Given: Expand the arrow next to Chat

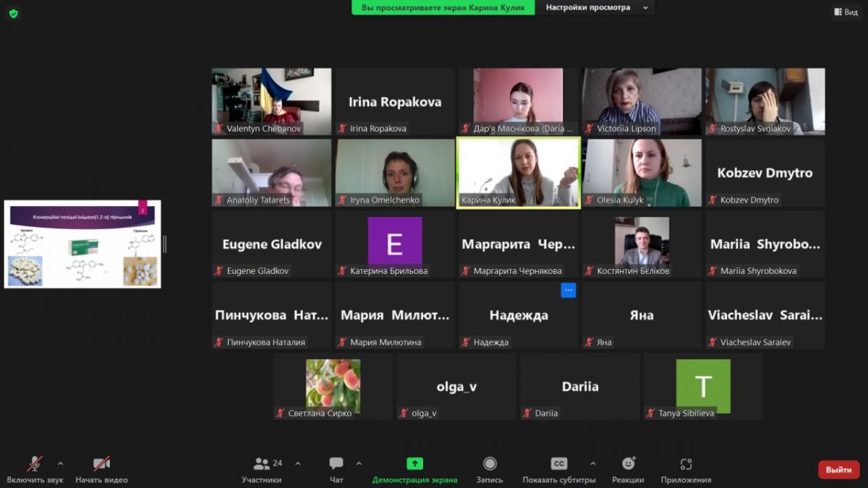Looking at the screenshot, I should pos(359,463).
